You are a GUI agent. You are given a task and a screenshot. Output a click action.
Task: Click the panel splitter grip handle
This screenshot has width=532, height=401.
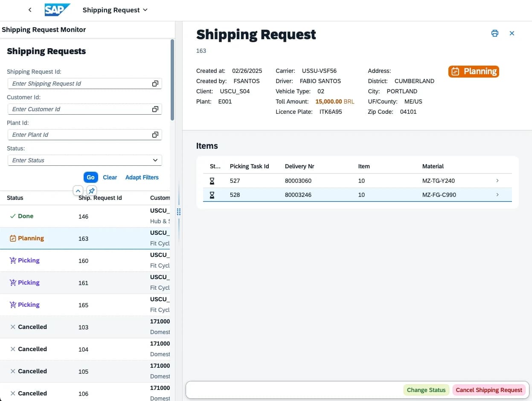tap(179, 212)
